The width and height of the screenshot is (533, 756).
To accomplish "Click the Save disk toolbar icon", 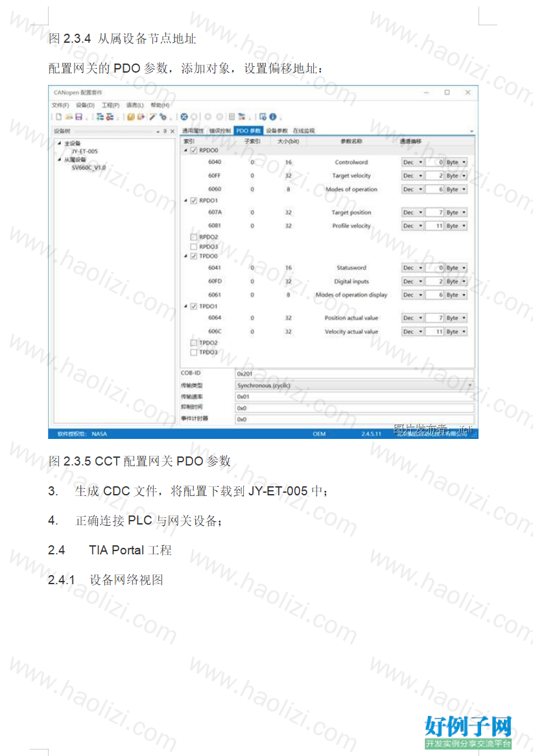I will (x=78, y=117).
